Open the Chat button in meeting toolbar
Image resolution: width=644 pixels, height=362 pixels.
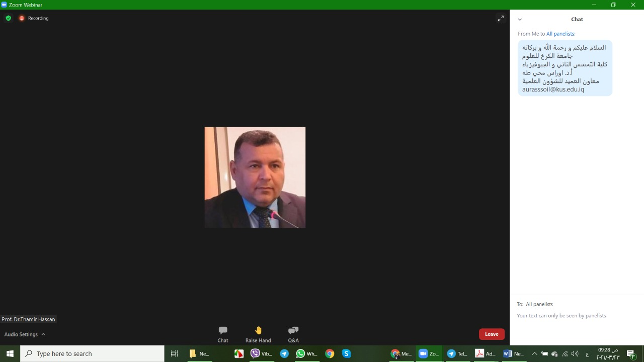(223, 334)
